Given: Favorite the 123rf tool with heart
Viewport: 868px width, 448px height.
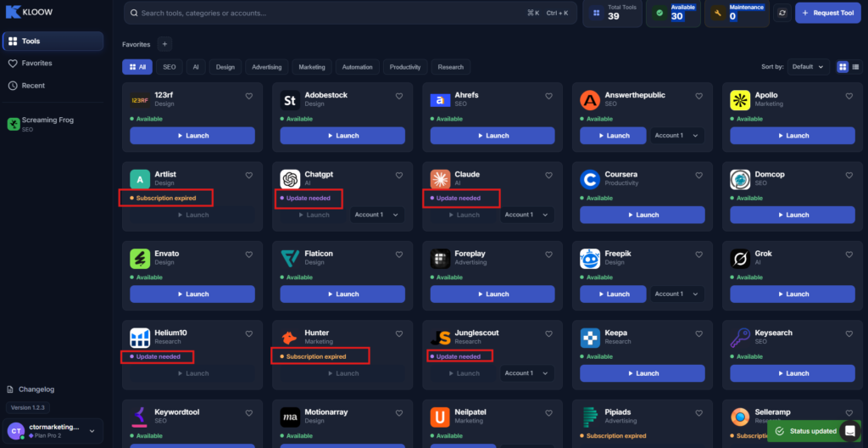Looking at the screenshot, I should 249,96.
